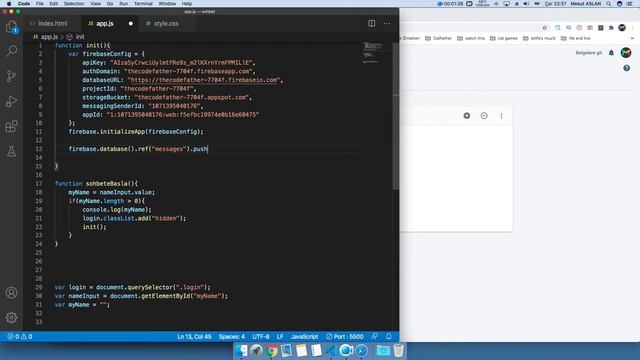
Task: Open the Firebase account avatar
Action: tap(626, 52)
